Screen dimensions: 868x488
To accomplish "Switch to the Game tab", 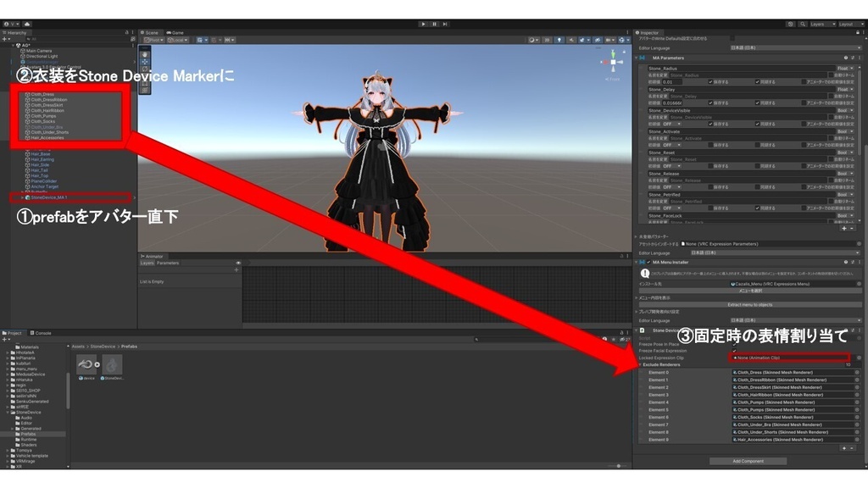I will click(x=175, y=33).
